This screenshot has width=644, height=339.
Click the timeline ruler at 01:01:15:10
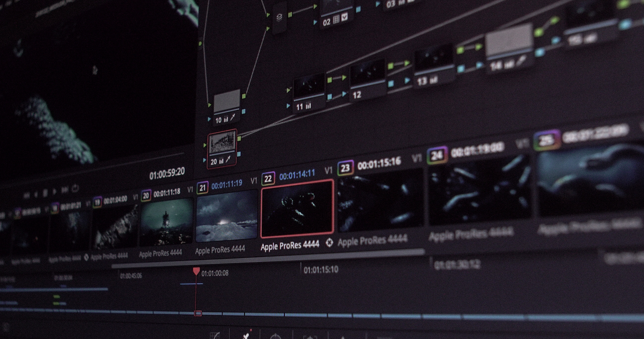coord(321,270)
